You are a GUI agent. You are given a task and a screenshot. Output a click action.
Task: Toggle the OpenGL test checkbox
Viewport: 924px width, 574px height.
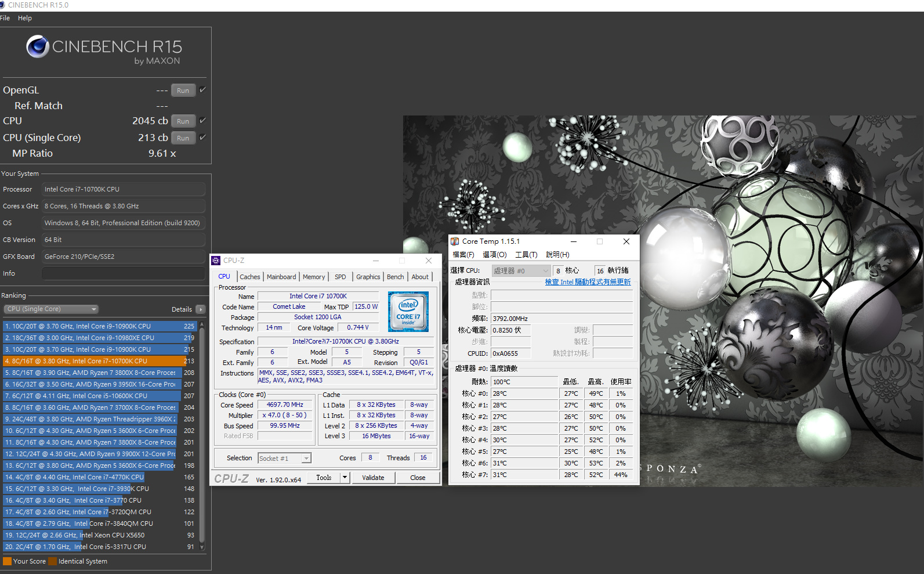click(202, 90)
